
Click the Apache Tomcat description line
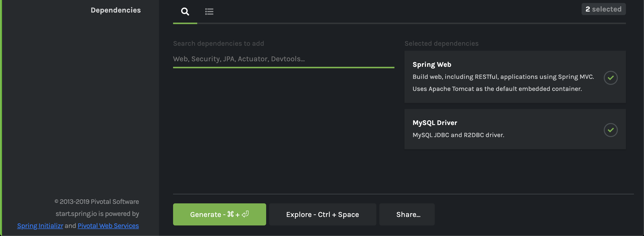(x=497, y=89)
